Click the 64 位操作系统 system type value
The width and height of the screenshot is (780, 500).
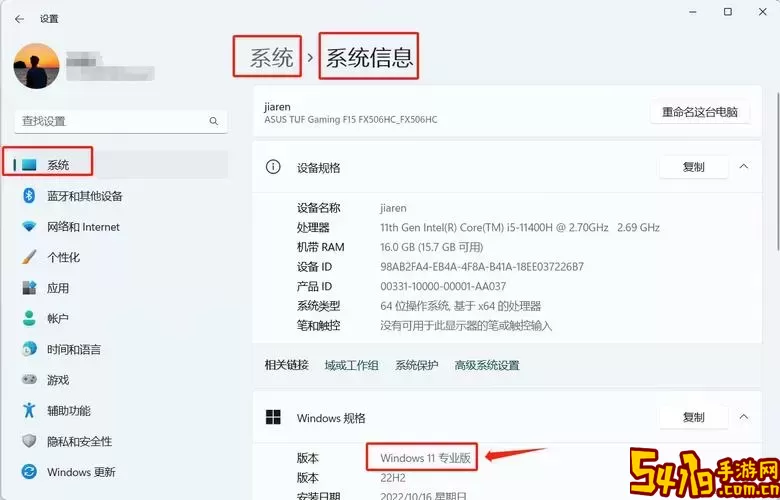[461, 306]
